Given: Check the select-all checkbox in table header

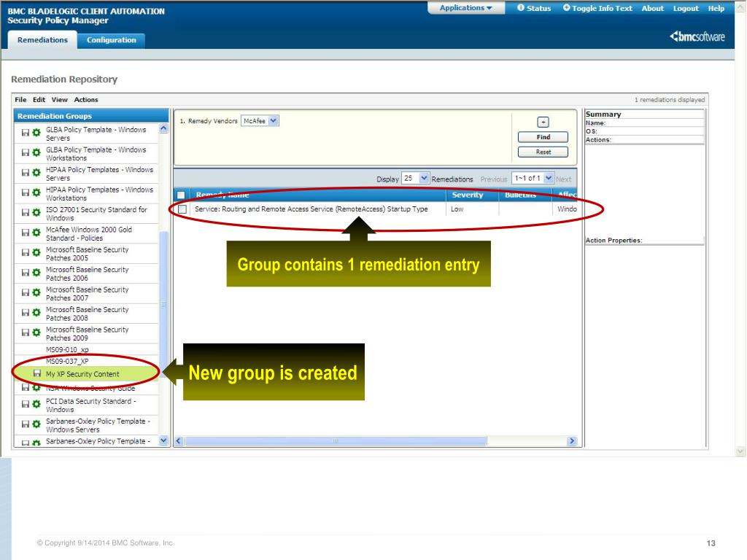Looking at the screenshot, I should point(181,195).
